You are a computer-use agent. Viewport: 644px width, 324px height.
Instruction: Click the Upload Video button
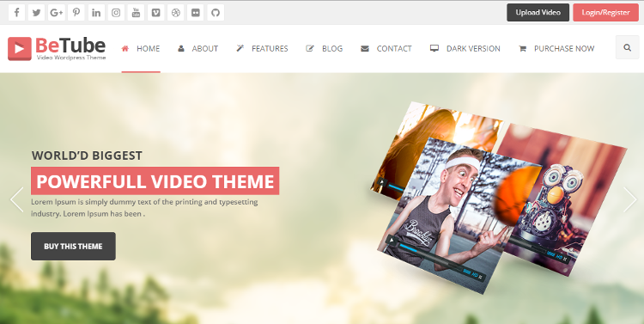coord(538,13)
